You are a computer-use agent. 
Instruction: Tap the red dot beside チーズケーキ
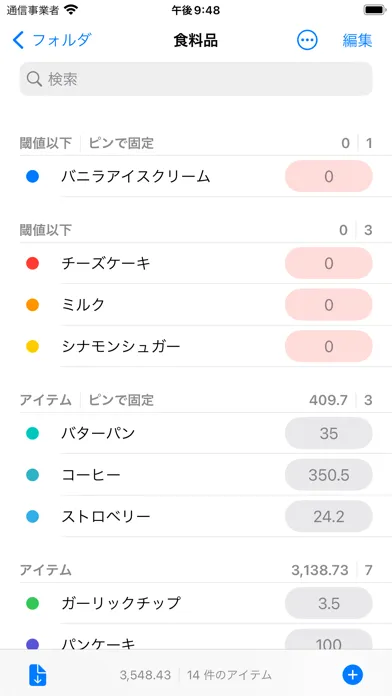coord(32,264)
